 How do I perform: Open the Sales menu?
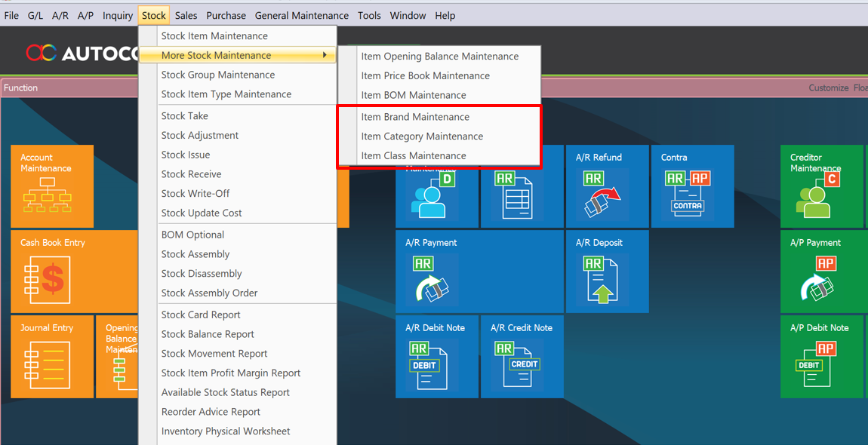[x=186, y=16]
